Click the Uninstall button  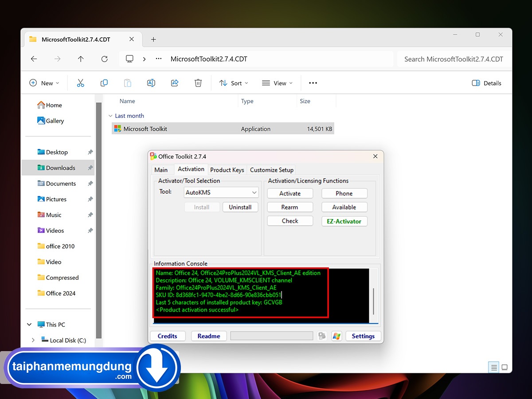[x=240, y=207]
